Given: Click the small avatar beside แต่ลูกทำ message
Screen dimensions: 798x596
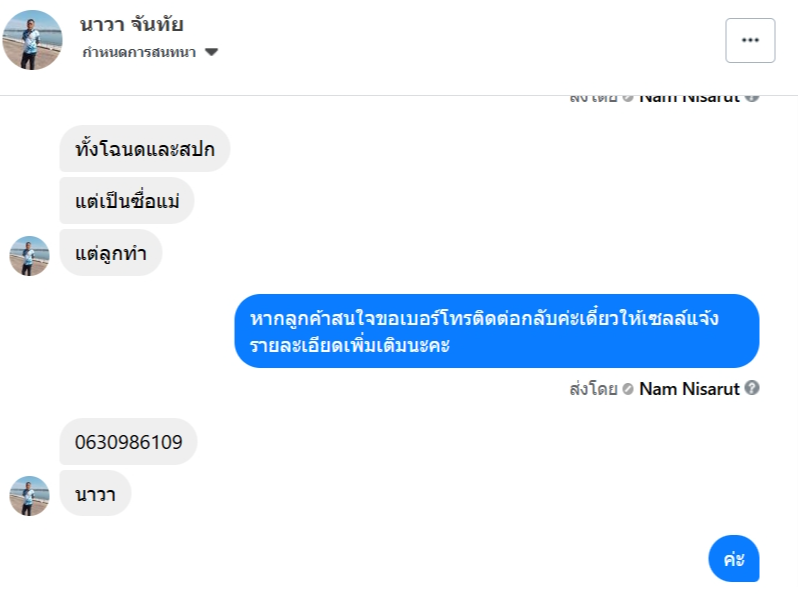Looking at the screenshot, I should 29,256.
